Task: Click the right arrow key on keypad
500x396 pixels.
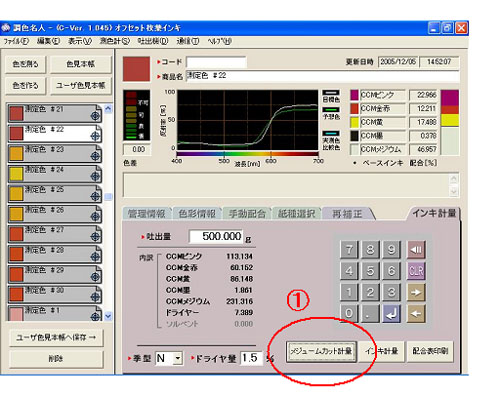Action: click(416, 292)
